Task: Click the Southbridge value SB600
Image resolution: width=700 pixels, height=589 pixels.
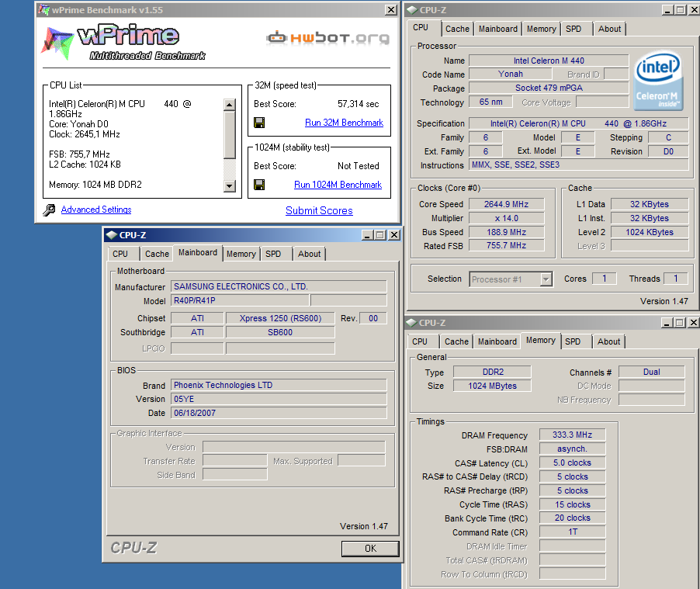Action: pos(280,332)
